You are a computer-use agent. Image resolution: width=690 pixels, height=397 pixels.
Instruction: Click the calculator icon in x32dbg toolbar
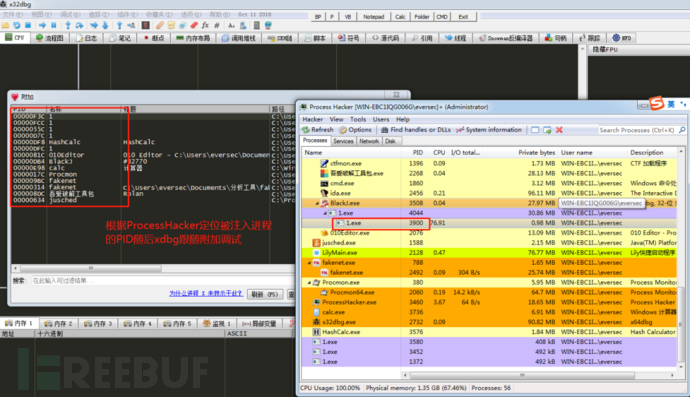pos(257,26)
